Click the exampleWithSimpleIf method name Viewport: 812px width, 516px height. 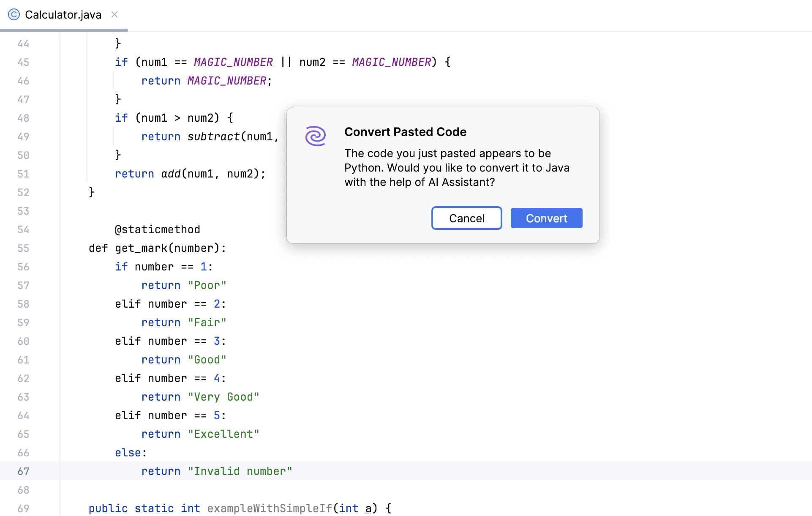[269, 508]
